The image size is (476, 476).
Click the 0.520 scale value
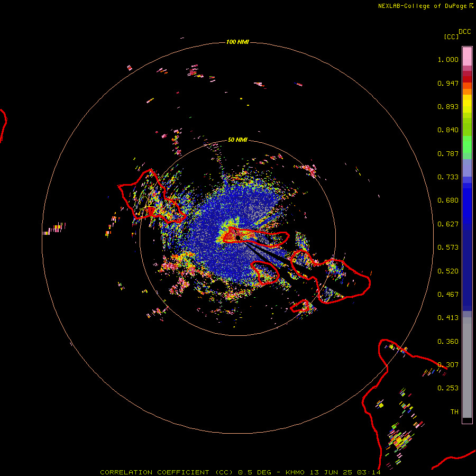click(448, 271)
